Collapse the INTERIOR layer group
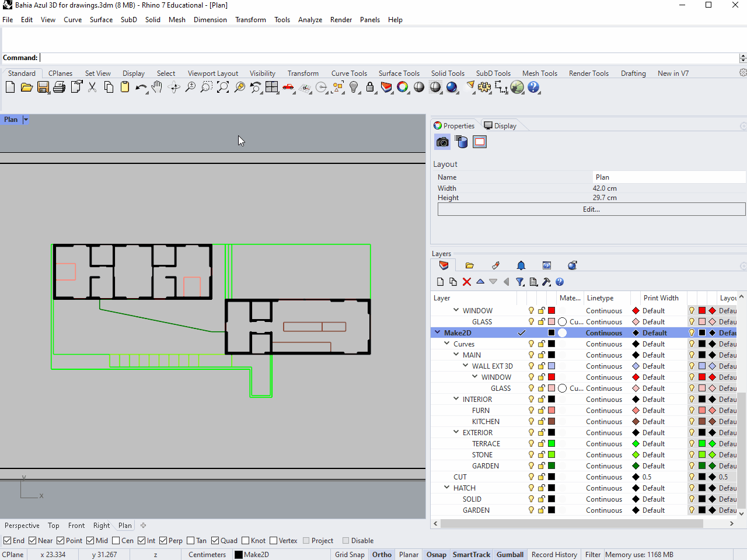 point(456,400)
